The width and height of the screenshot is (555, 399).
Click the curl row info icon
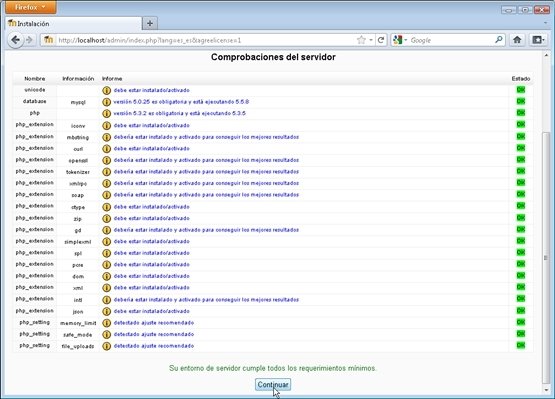coord(107,149)
